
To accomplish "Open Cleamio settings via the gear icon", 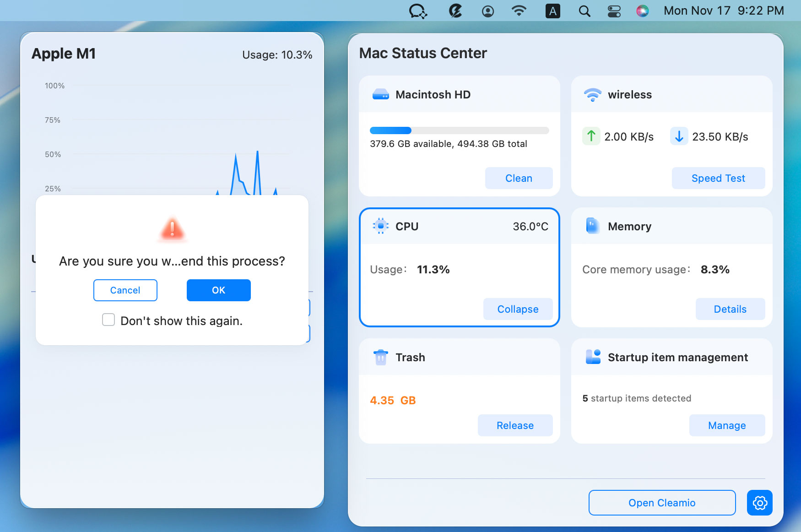I will pyautogui.click(x=759, y=502).
